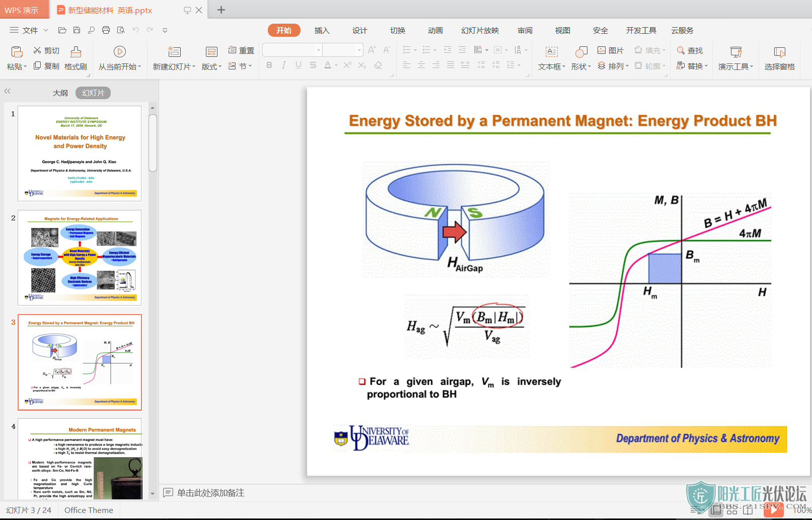Viewport: 812px width, 520px height.
Task: Expand the font size combo box
Action: coord(359,50)
